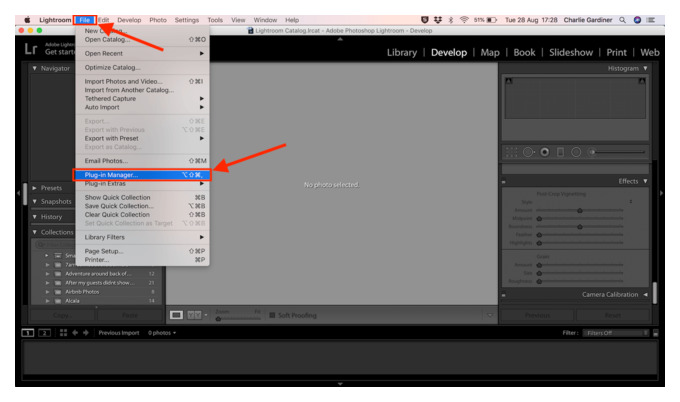Open the Apple menu
Screen dimensions: 680x402
[x=27, y=20]
